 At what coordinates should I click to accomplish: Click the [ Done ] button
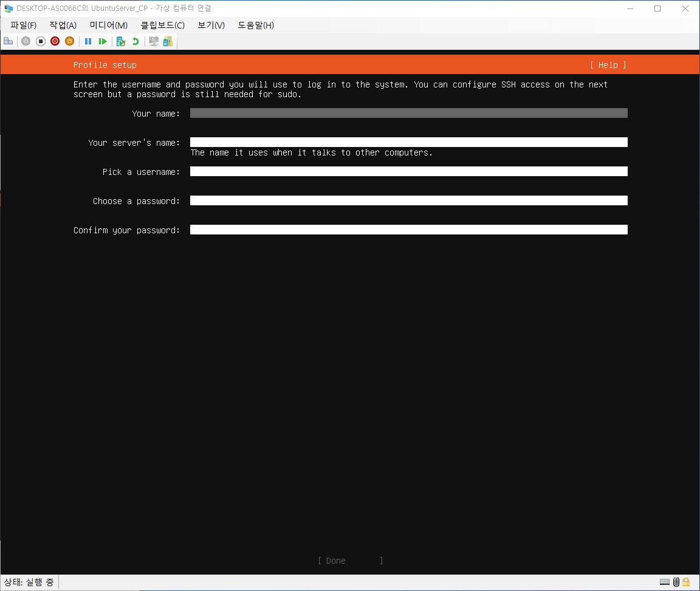351,561
